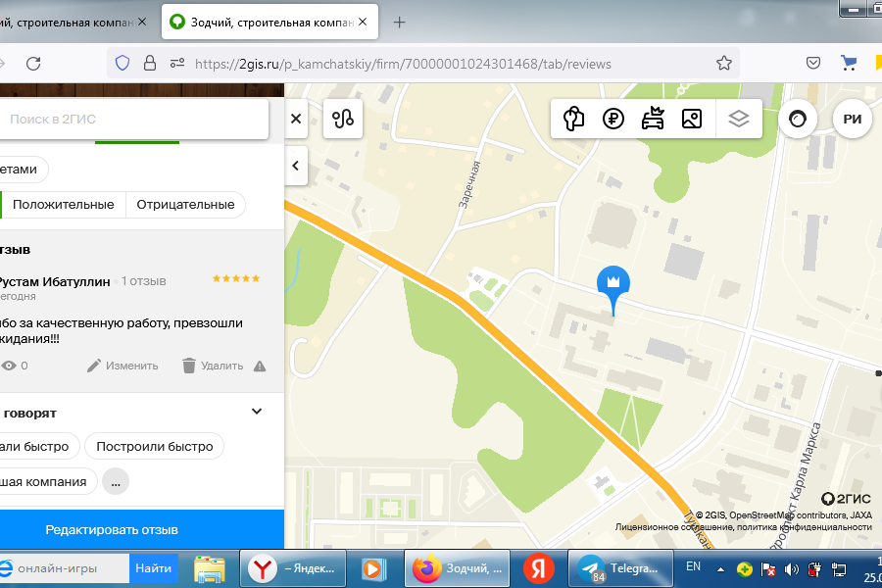This screenshot has width=882, height=588.
Task: Switch to Yandex browser taskbar window
Action: click(292, 568)
